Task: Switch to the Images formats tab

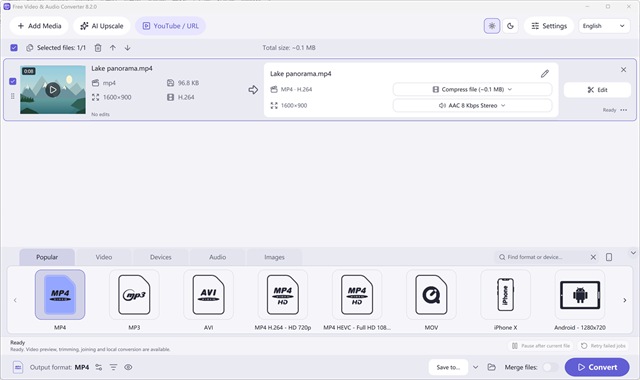Action: click(274, 257)
